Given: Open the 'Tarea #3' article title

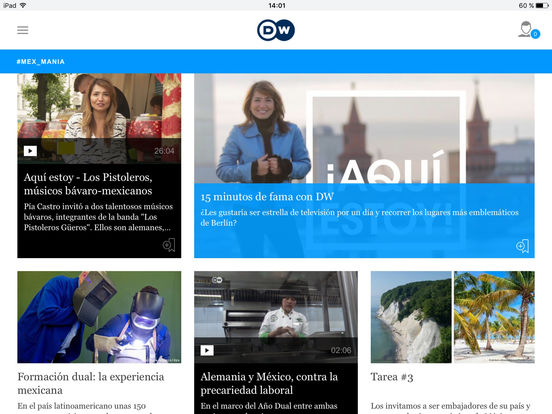Looking at the screenshot, I should pos(392,377).
